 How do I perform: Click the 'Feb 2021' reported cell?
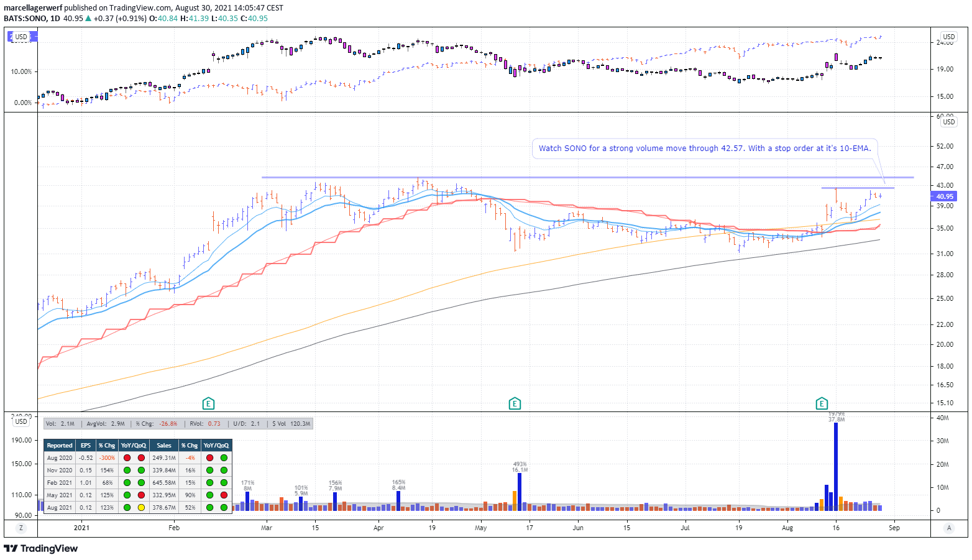60,483
